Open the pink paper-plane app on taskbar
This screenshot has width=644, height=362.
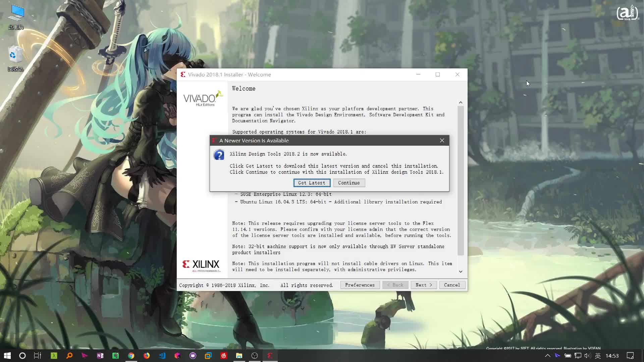tap(85, 356)
